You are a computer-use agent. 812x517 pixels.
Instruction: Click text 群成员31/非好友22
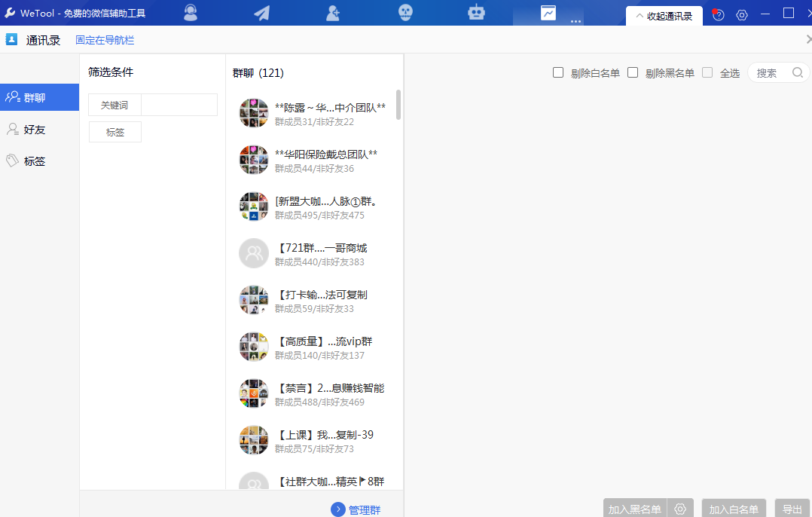point(314,122)
